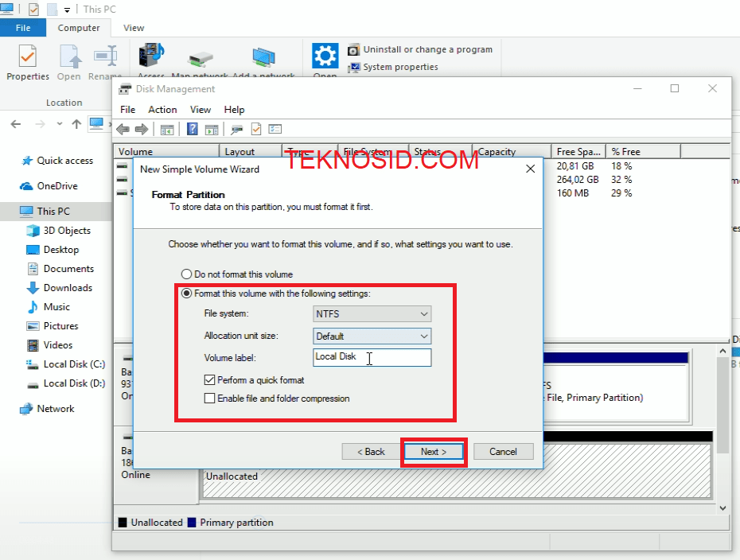
Task: Click Uninstall or change a program
Action: tap(420, 49)
